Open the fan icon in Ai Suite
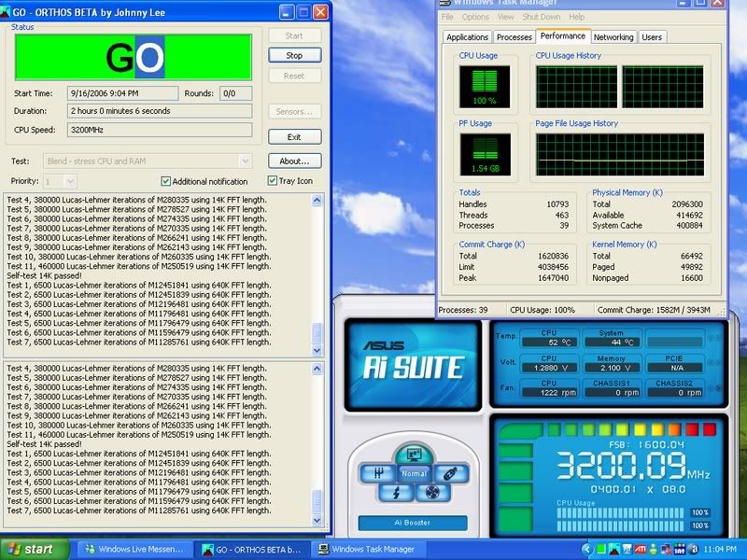Screen dimensions: 747x560 [x=432, y=493]
